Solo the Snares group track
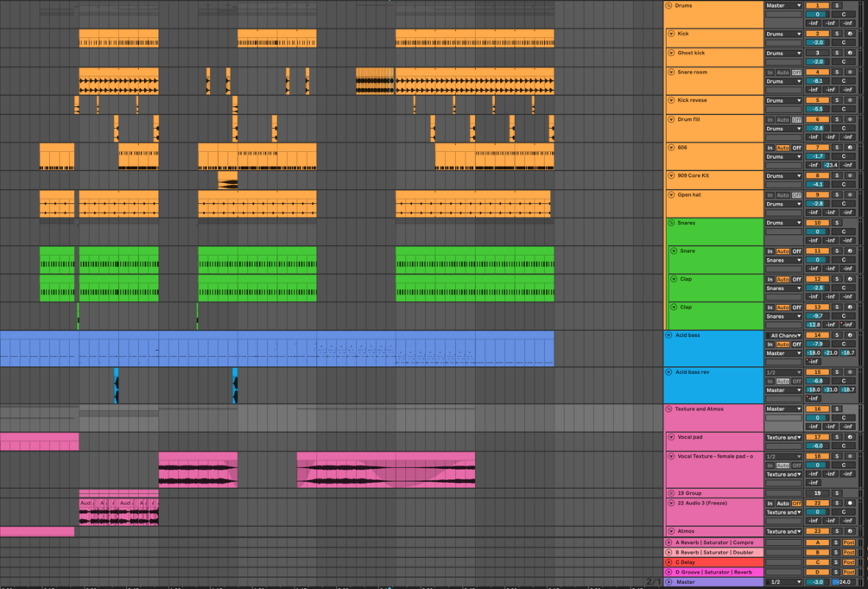The width and height of the screenshot is (868, 589). (835, 223)
